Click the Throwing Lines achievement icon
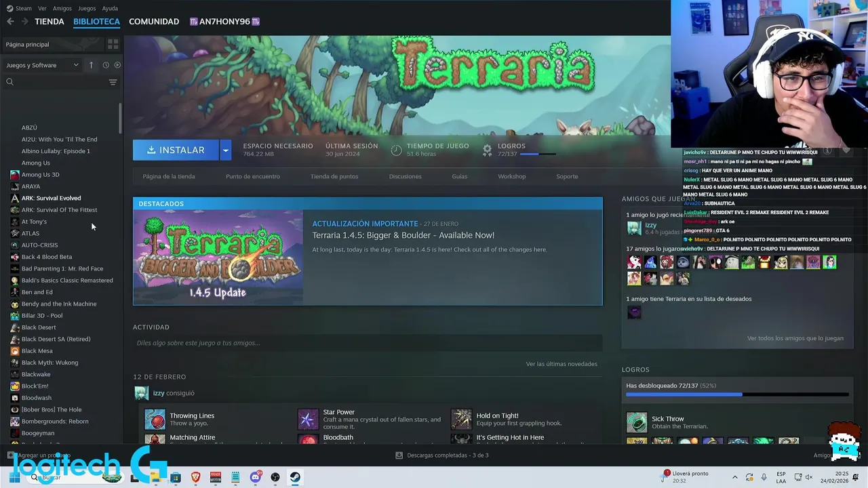Viewport: 868px width, 488px height. coord(155,419)
